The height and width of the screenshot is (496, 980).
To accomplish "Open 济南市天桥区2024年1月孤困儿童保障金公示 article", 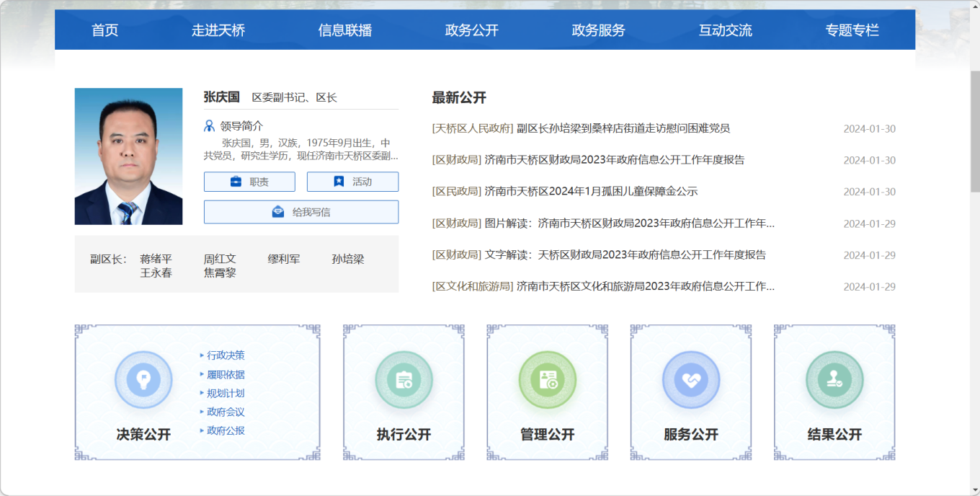I will coord(591,192).
